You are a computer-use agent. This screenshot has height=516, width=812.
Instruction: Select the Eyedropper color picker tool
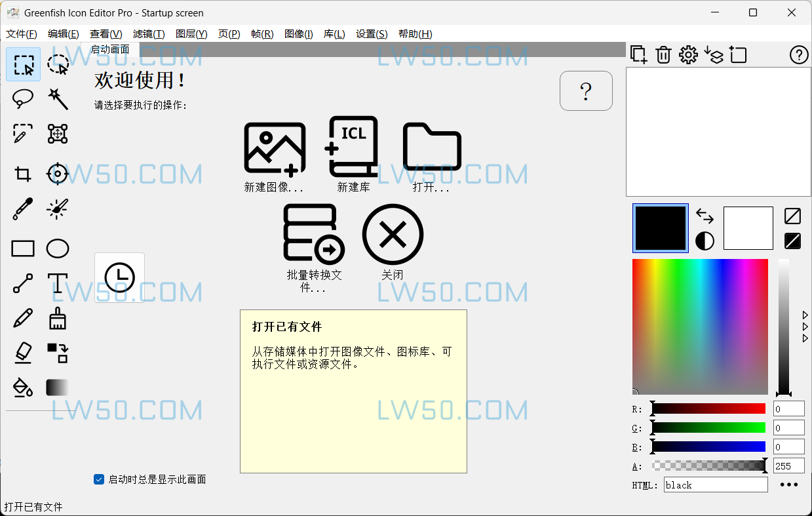(x=22, y=208)
